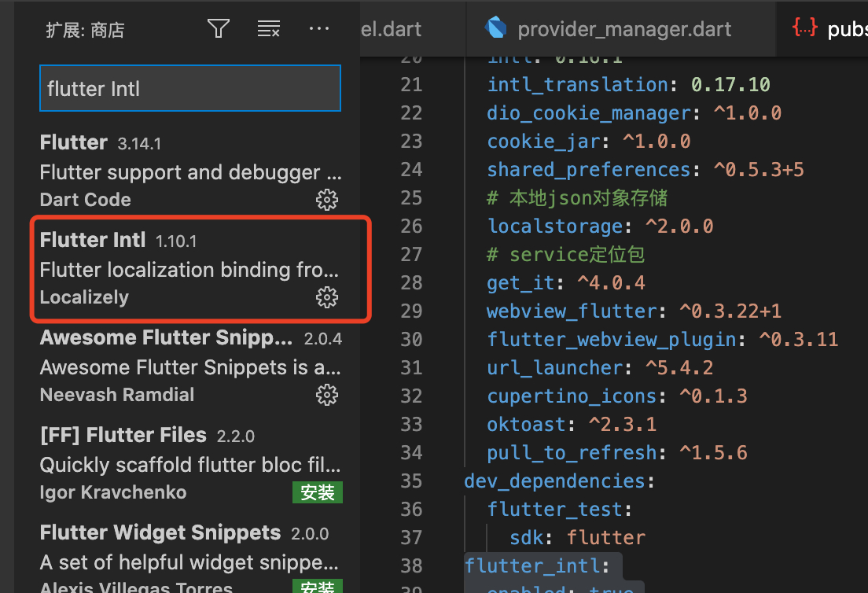
Task: Click cookie_jar dependency line
Action: coord(589,142)
